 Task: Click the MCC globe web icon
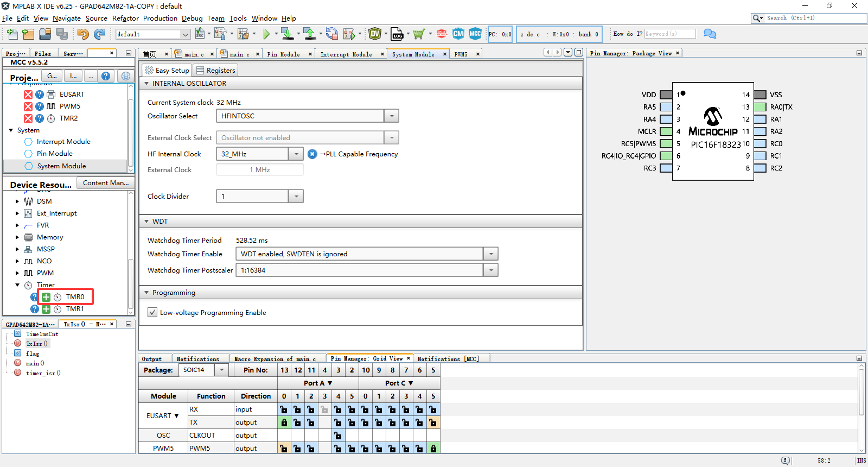(x=125, y=76)
